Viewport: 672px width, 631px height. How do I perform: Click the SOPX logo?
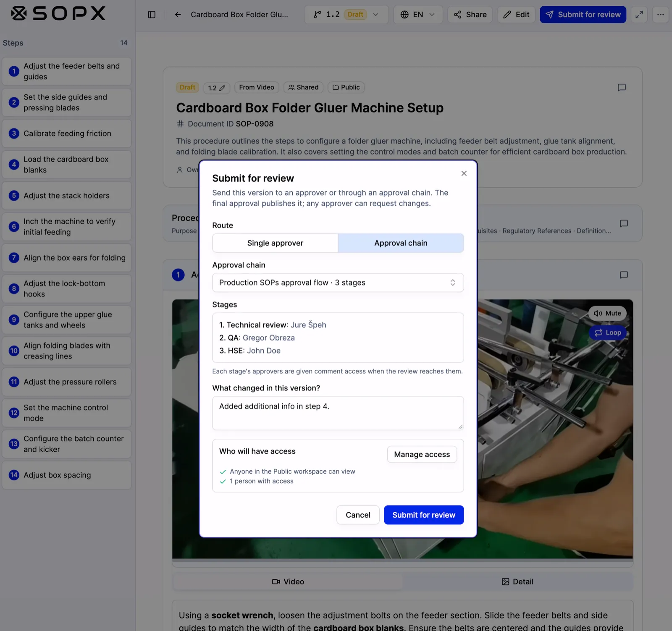tap(58, 14)
